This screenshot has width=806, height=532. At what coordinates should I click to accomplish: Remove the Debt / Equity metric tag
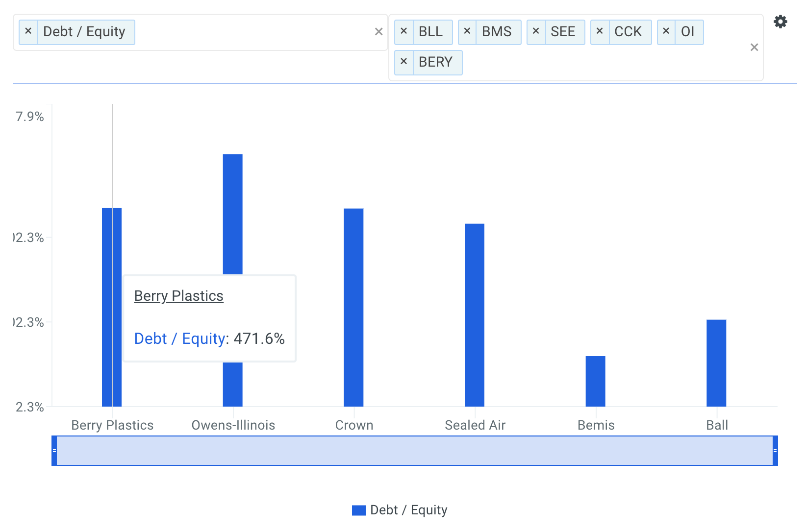pyautogui.click(x=28, y=31)
